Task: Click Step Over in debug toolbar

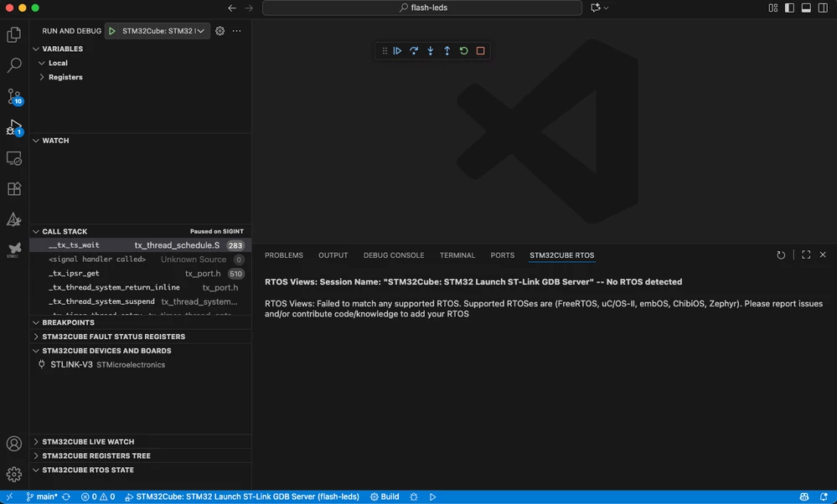Action: [414, 51]
